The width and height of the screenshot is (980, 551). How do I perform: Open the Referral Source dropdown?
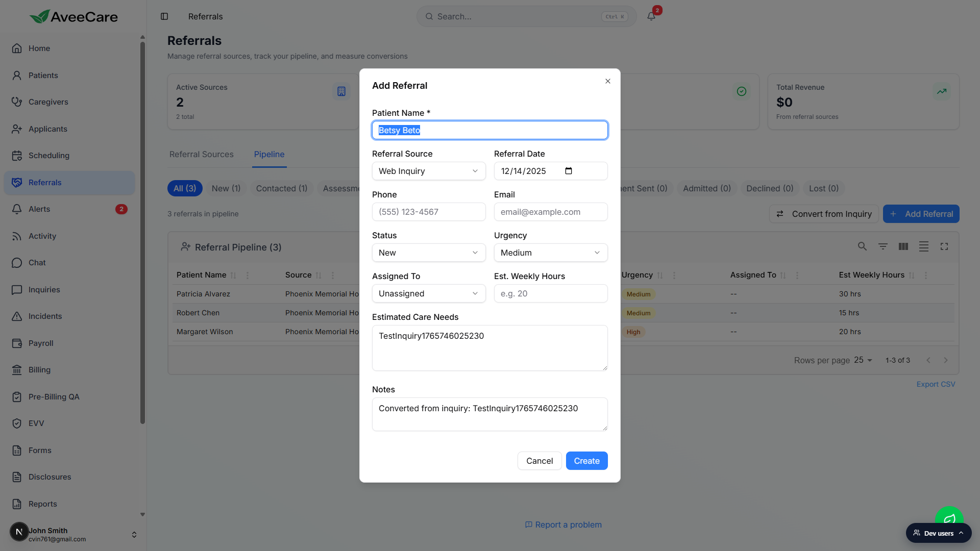pos(429,171)
